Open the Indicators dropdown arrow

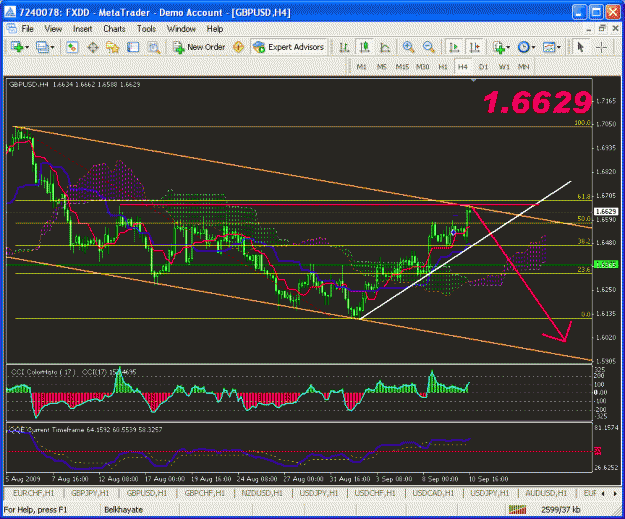[x=508, y=47]
